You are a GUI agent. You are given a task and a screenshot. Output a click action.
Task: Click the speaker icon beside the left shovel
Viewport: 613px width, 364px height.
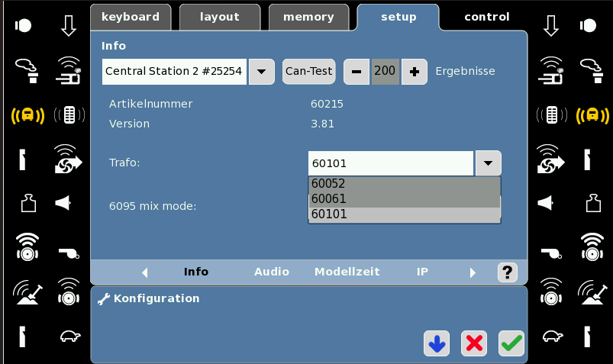[69, 292]
